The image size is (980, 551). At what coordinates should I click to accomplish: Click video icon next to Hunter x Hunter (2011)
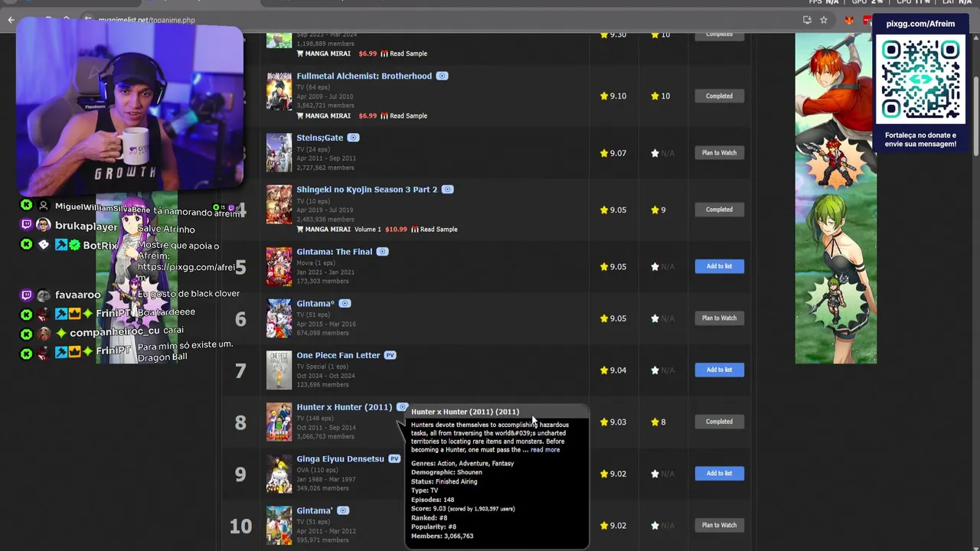point(402,407)
